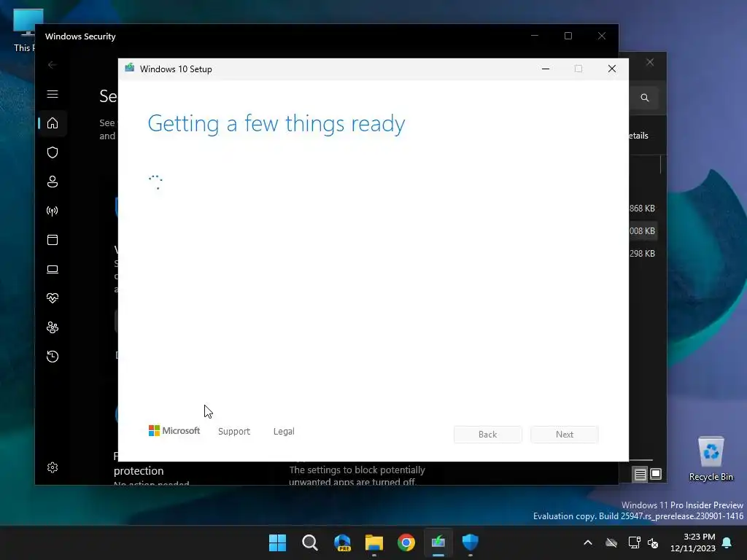Switch File Explorer to details view
Image resolution: width=747 pixels, height=560 pixels.
point(640,474)
